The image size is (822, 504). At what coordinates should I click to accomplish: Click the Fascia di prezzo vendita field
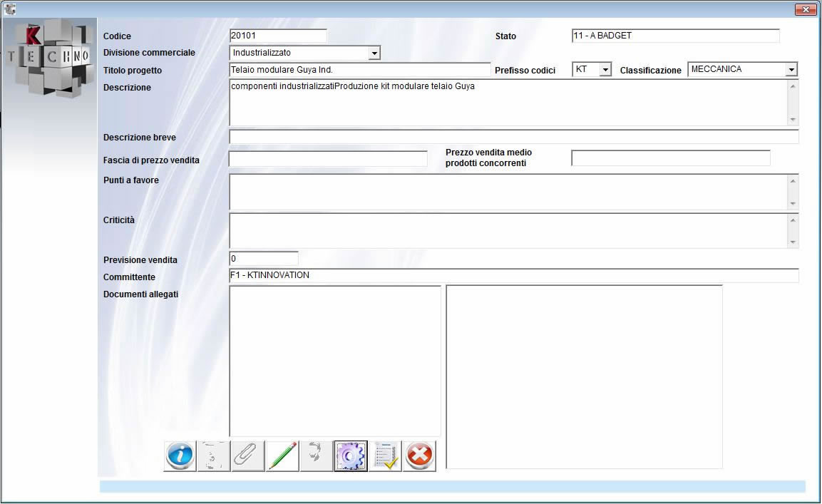(328, 158)
